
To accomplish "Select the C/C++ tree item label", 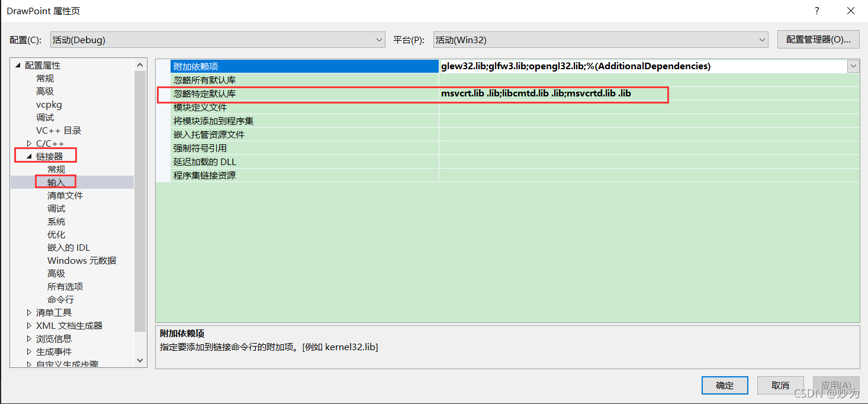I will click(50, 144).
